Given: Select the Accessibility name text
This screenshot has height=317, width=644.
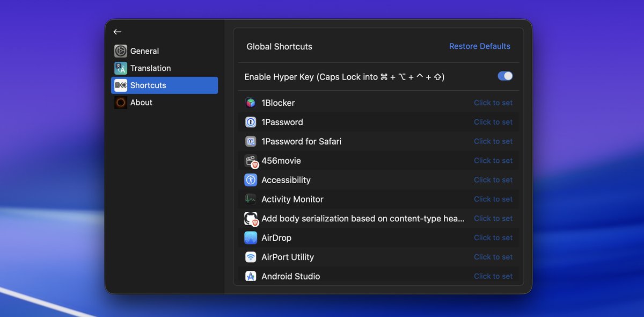Looking at the screenshot, I should click(x=286, y=180).
